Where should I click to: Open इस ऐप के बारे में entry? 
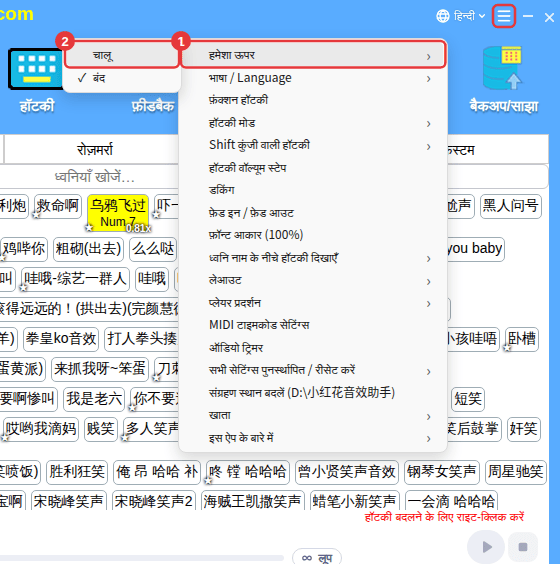pos(313,438)
